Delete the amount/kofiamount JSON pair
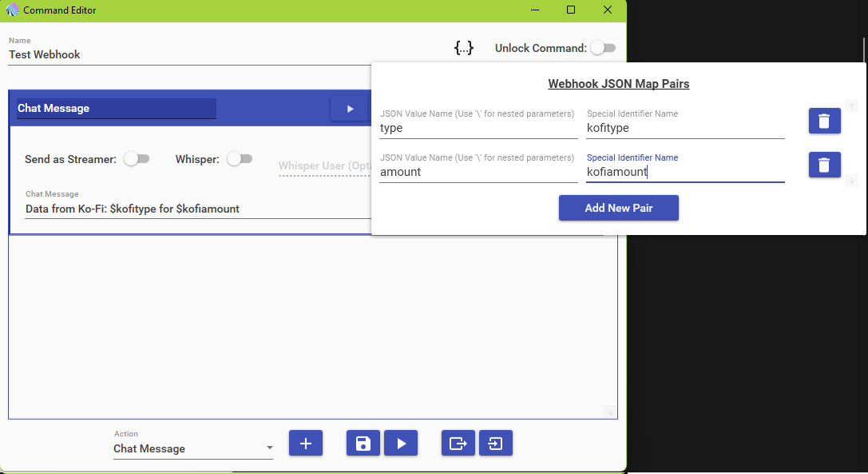This screenshot has width=868, height=474. (824, 165)
